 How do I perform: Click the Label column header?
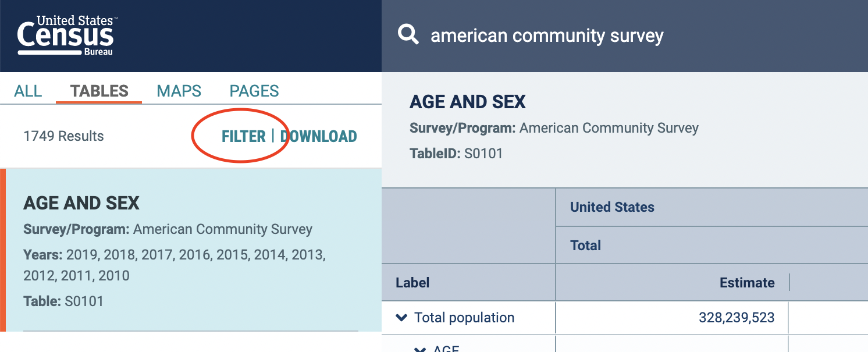412,283
